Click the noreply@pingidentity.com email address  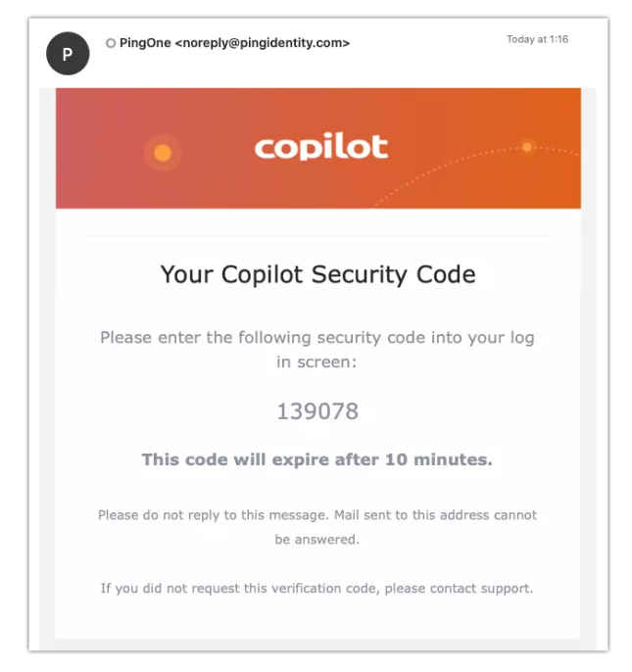point(261,43)
